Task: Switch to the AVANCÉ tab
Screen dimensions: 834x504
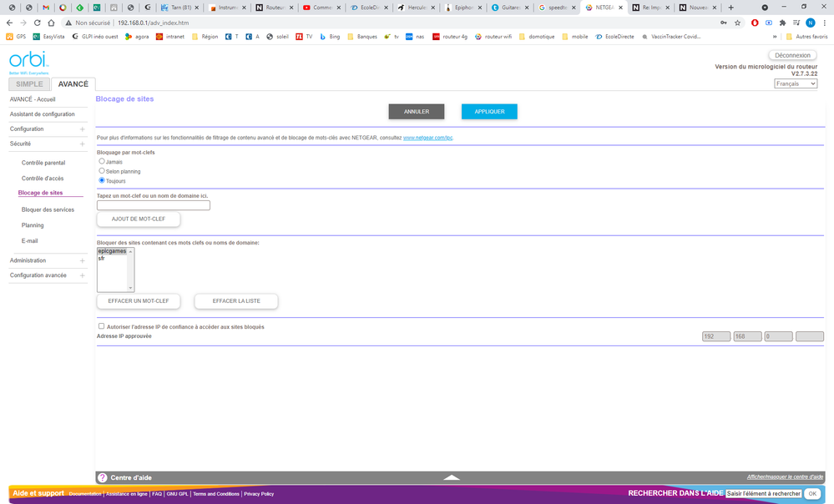Action: coord(73,84)
